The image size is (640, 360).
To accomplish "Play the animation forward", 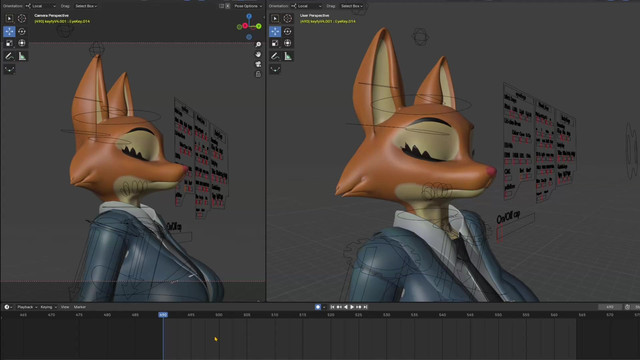I will (x=352, y=307).
